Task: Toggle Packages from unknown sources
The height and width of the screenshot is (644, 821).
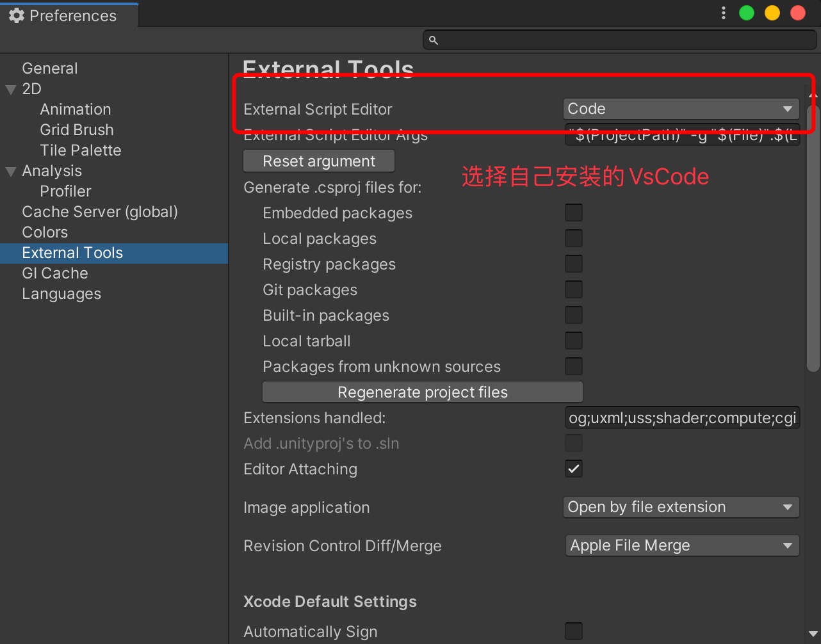Action: [573, 366]
